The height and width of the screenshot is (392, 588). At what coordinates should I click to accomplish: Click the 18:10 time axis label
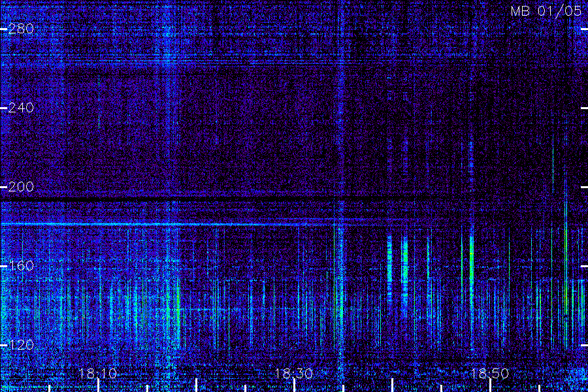point(98,374)
